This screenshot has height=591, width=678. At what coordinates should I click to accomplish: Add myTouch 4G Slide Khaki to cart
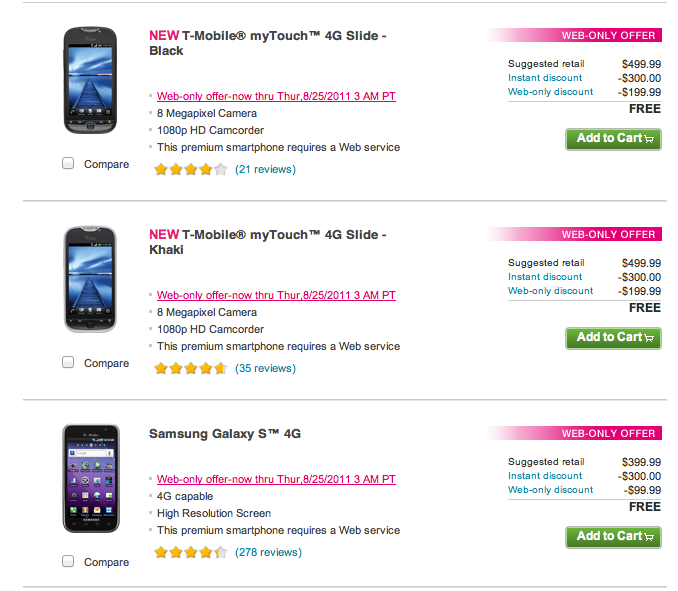click(x=613, y=338)
